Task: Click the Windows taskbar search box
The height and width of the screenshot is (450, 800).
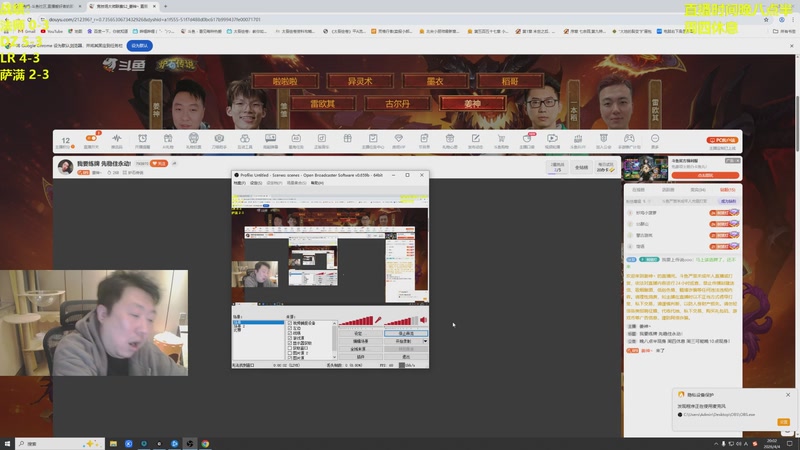Action: [x=60, y=444]
